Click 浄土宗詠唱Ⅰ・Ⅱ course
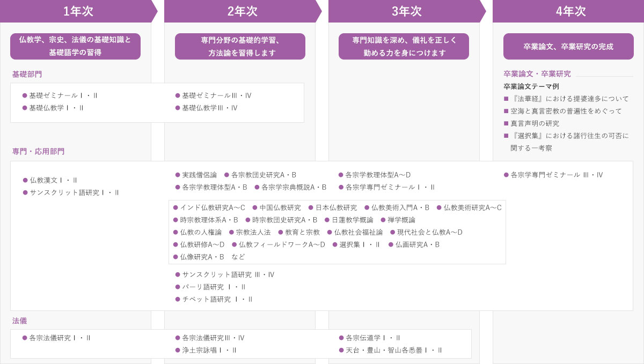This screenshot has height=364, width=644. (x=209, y=350)
